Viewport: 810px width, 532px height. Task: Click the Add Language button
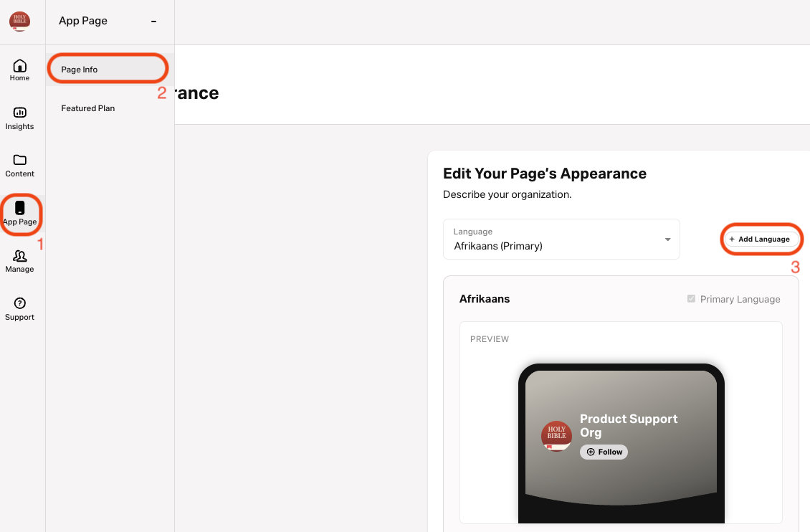[x=761, y=239]
